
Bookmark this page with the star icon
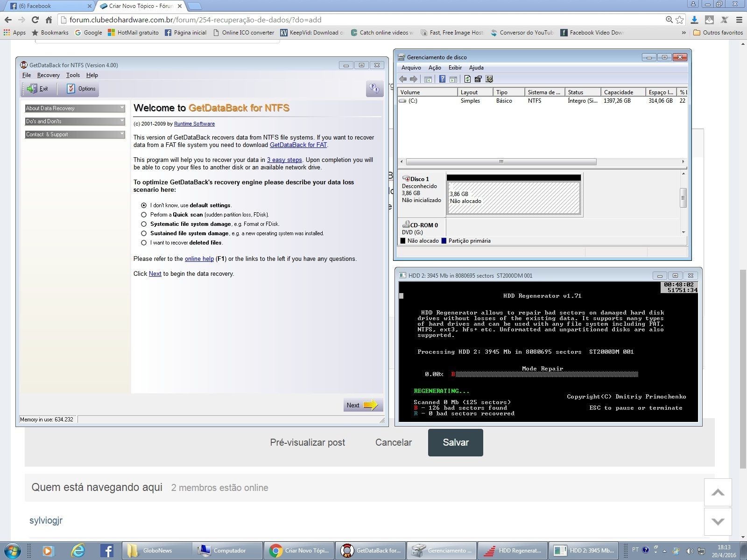pos(680,20)
